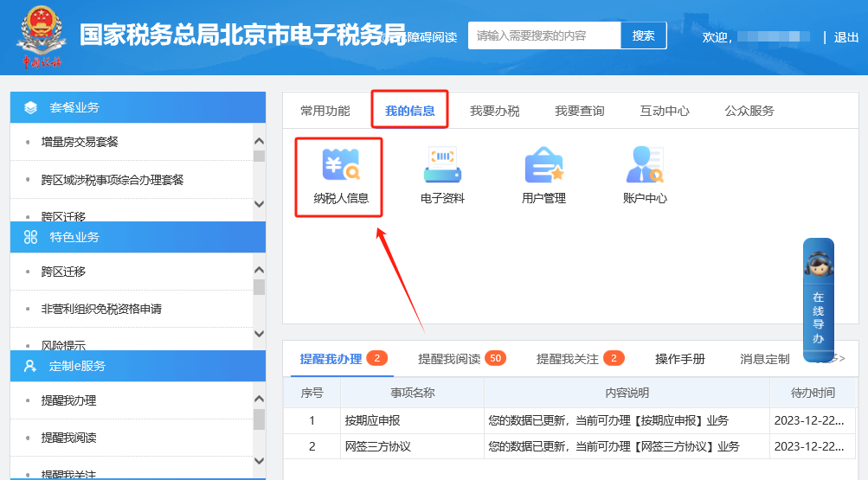The image size is (868, 480).
Task: Open the 纳税人信息 icon
Action: coord(340,176)
